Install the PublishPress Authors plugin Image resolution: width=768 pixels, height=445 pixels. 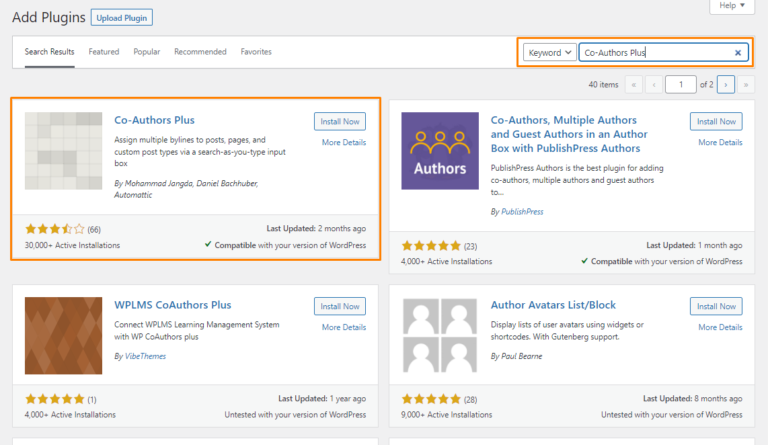click(x=716, y=121)
